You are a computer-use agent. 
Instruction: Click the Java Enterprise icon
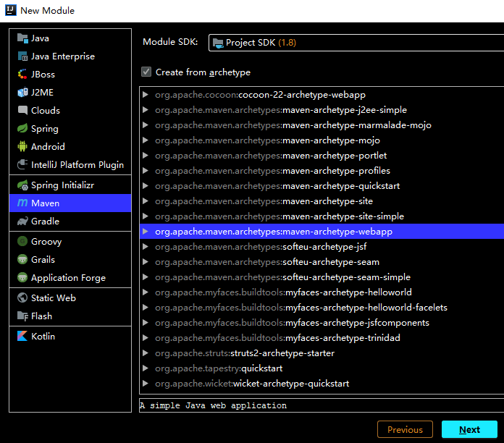pyautogui.click(x=22, y=56)
